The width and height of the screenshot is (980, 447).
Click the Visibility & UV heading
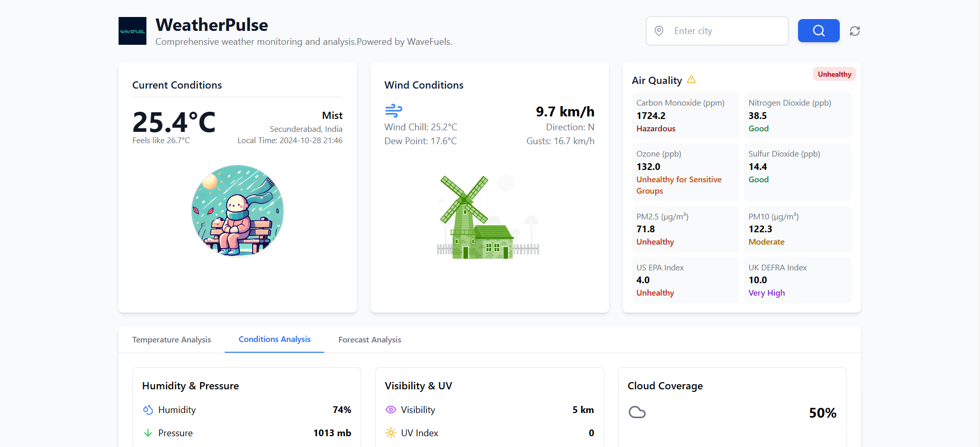coord(418,386)
